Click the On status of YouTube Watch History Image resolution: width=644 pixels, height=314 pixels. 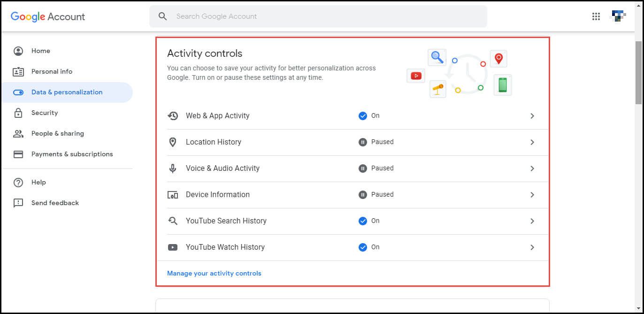376,247
